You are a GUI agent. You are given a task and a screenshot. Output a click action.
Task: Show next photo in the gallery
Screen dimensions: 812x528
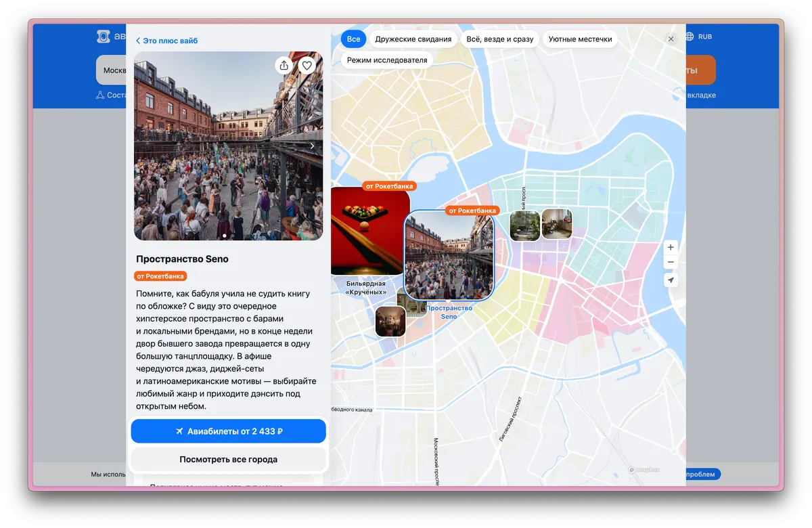(312, 146)
